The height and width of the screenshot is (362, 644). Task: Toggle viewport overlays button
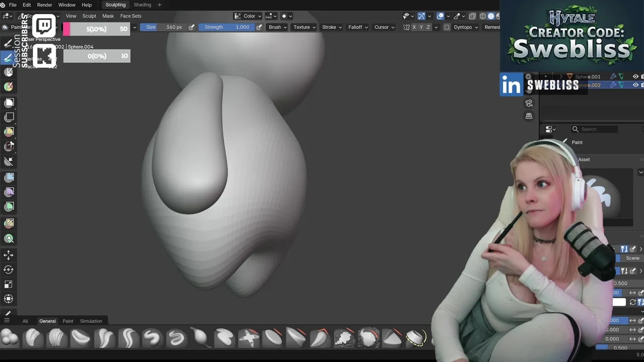440,16
